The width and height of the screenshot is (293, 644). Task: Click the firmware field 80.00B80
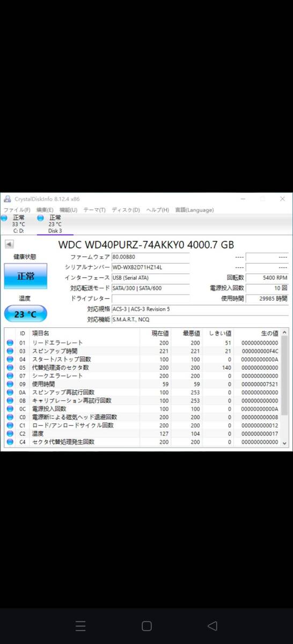[151, 257]
